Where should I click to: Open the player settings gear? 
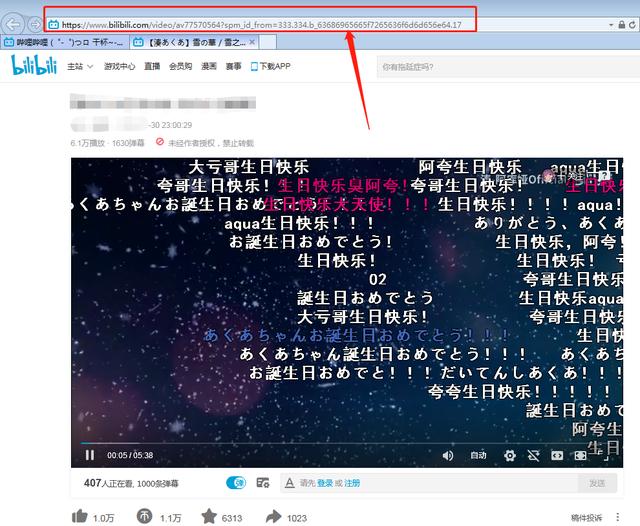pyautogui.click(x=510, y=455)
